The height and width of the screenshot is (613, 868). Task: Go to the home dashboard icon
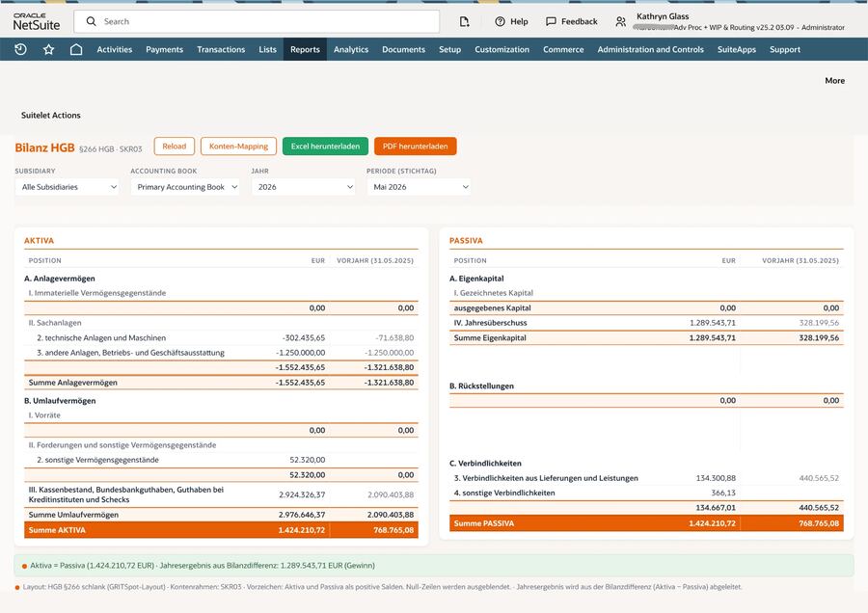click(x=76, y=49)
